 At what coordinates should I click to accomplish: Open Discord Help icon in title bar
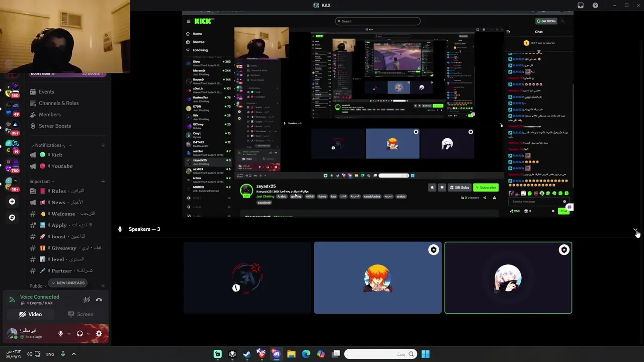tap(595, 6)
